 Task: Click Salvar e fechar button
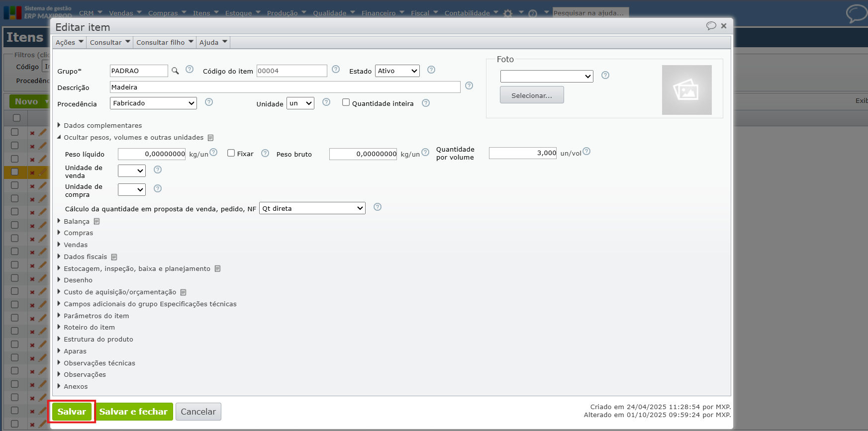click(133, 412)
